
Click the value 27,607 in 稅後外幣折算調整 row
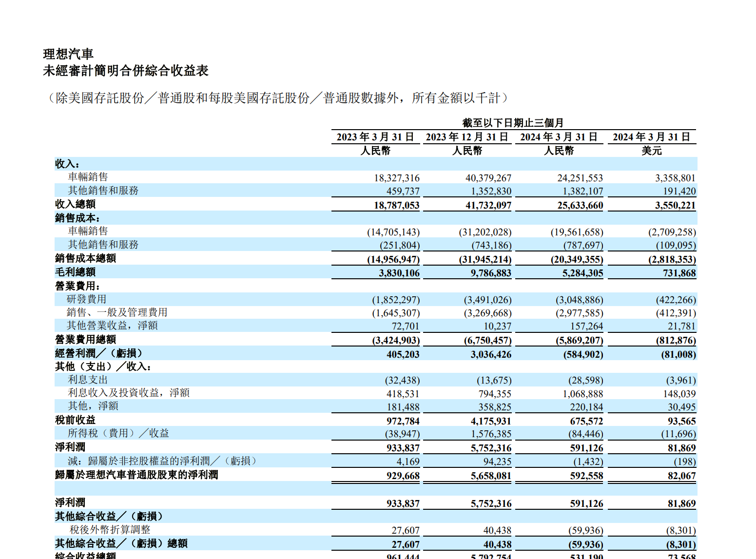tap(406, 530)
